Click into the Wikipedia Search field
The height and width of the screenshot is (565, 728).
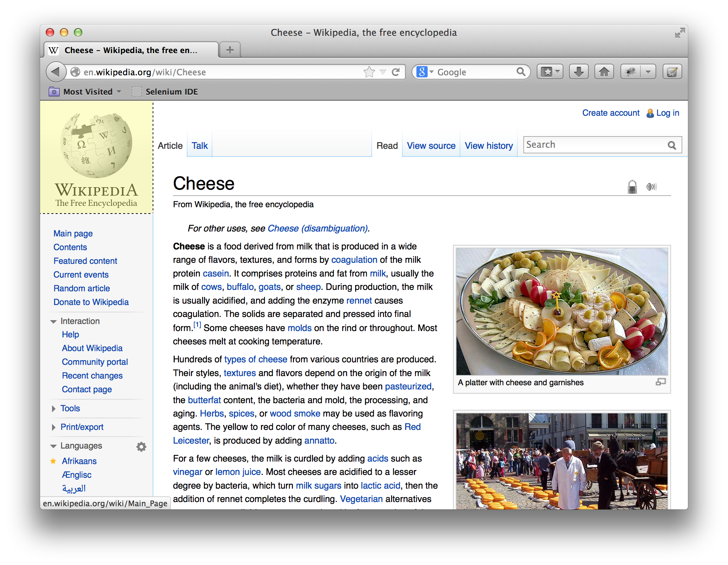(x=595, y=145)
